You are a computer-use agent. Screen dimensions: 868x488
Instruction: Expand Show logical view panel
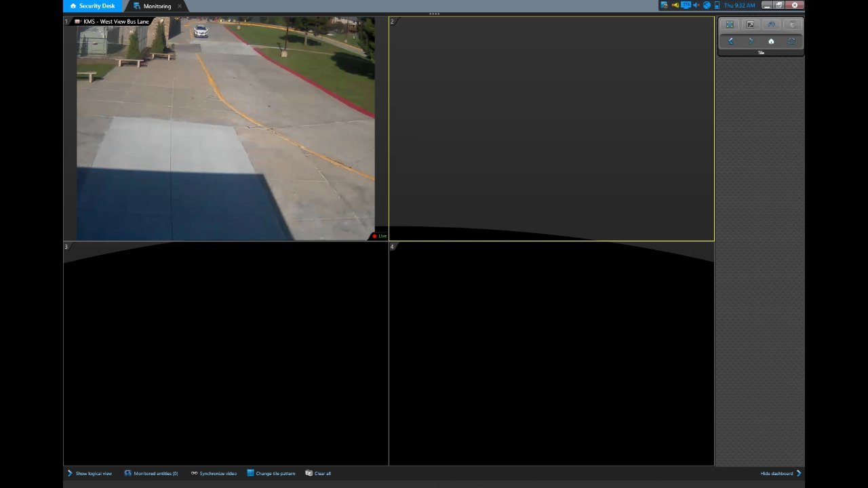tap(90, 473)
